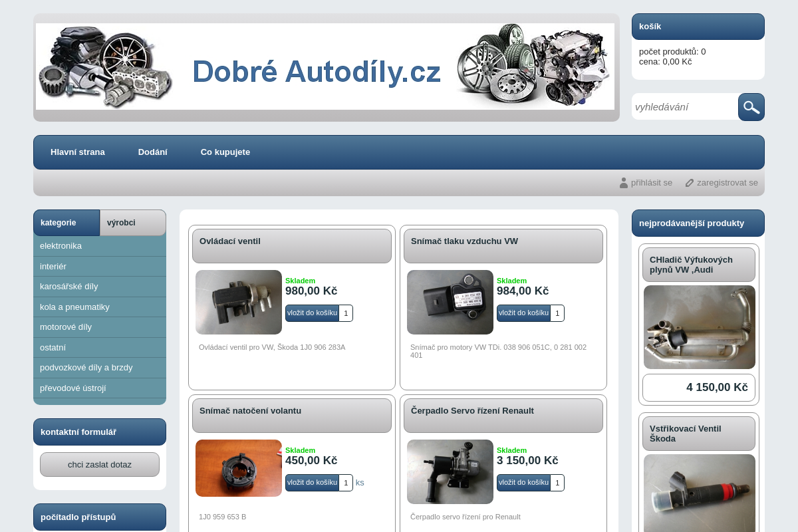
Task: Open the Snímač natočení volantu title
Action: pyautogui.click(x=250, y=411)
